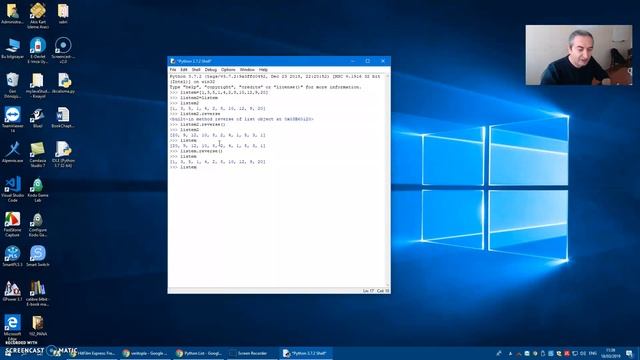Open the Options menu

point(228,70)
